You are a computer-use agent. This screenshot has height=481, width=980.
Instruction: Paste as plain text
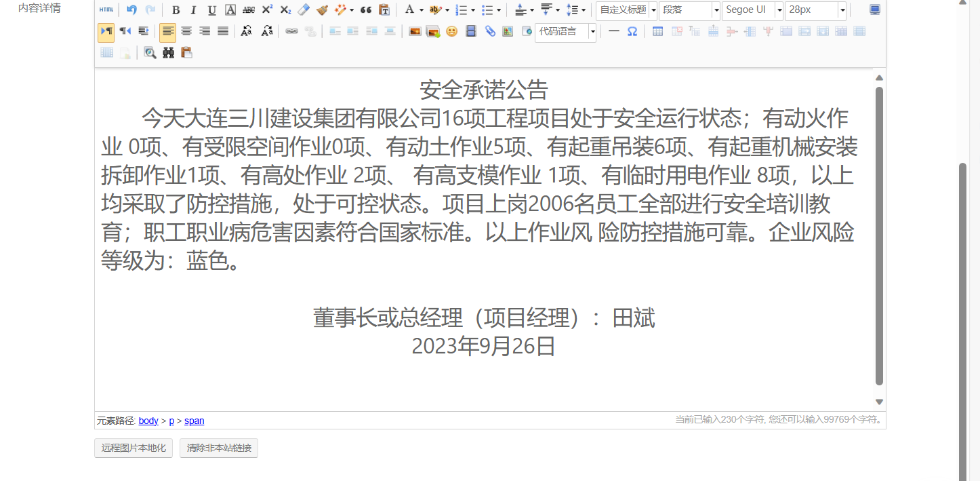pyautogui.click(x=384, y=10)
